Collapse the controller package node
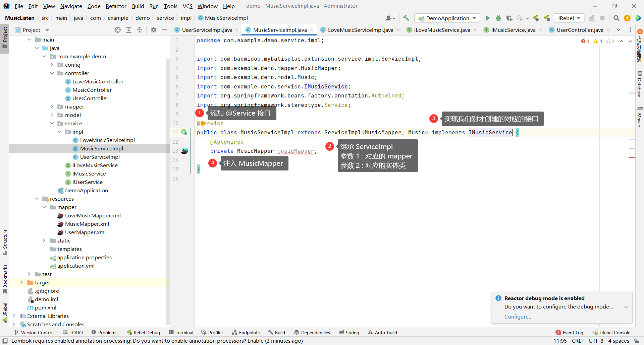 pos(52,73)
